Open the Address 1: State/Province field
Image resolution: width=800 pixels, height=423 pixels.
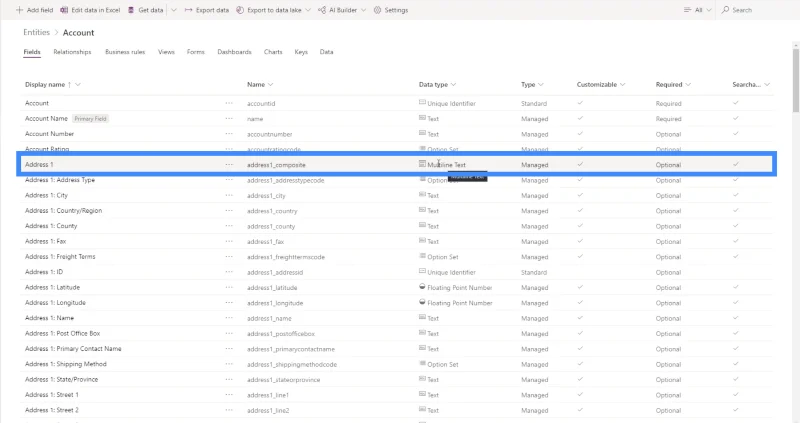pyautogui.click(x=62, y=379)
